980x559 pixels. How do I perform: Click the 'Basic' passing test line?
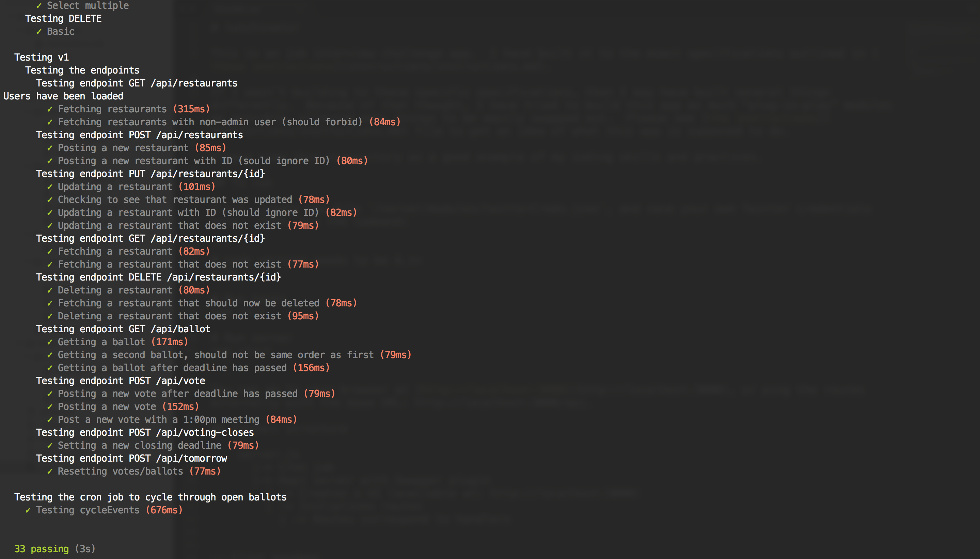(x=55, y=31)
